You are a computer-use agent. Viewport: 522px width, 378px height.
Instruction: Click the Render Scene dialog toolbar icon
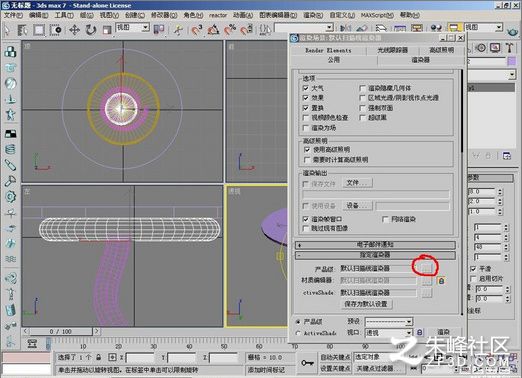[x=455, y=28]
